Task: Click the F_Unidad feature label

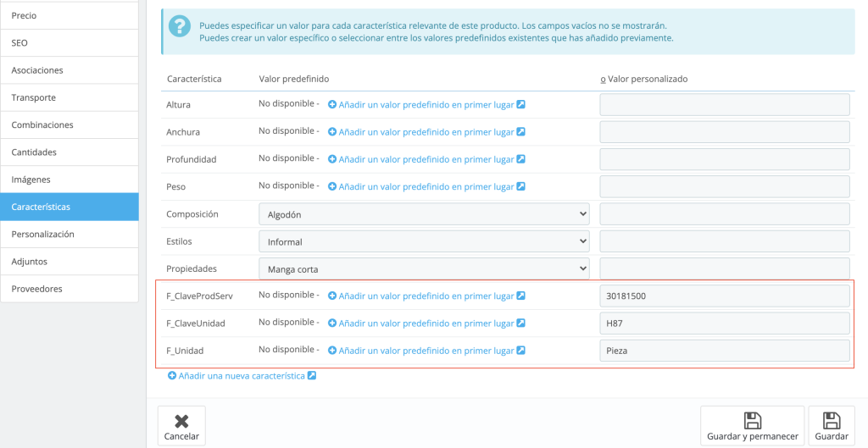Action: [185, 351]
